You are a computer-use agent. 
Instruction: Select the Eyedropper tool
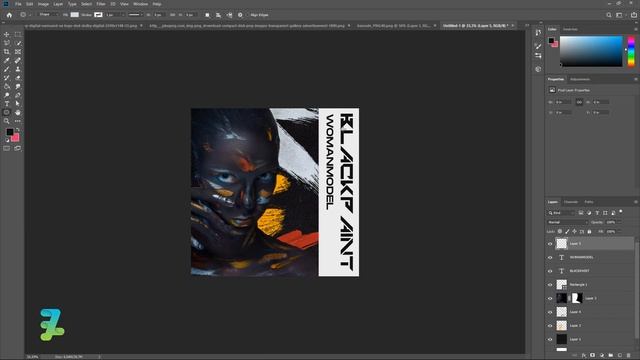7,60
